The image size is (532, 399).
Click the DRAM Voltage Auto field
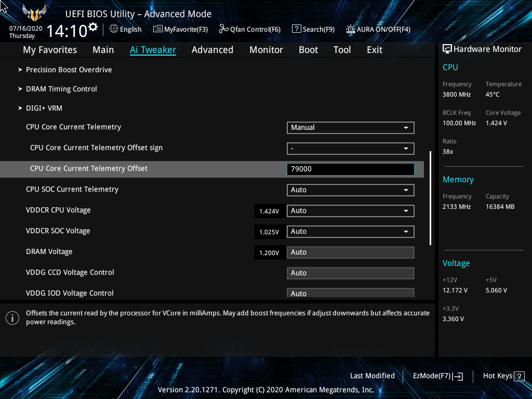click(x=351, y=252)
